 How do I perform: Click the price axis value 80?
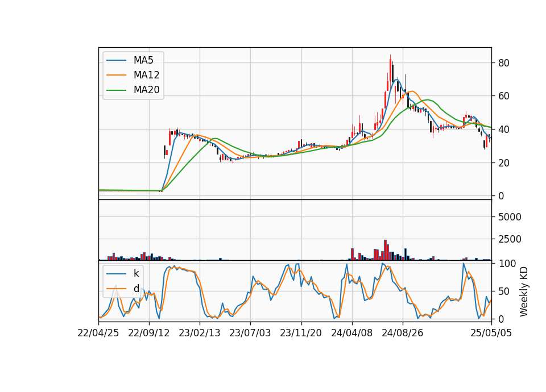[x=503, y=63]
